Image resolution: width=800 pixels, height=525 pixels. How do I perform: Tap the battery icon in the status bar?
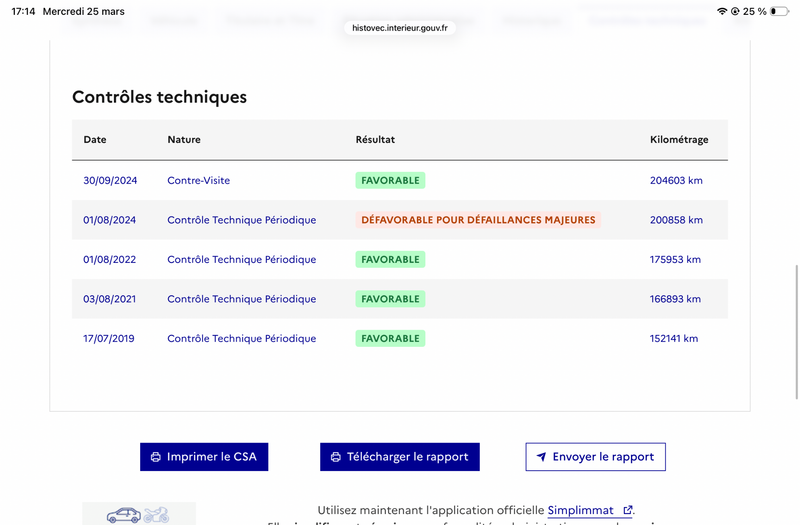[779, 11]
